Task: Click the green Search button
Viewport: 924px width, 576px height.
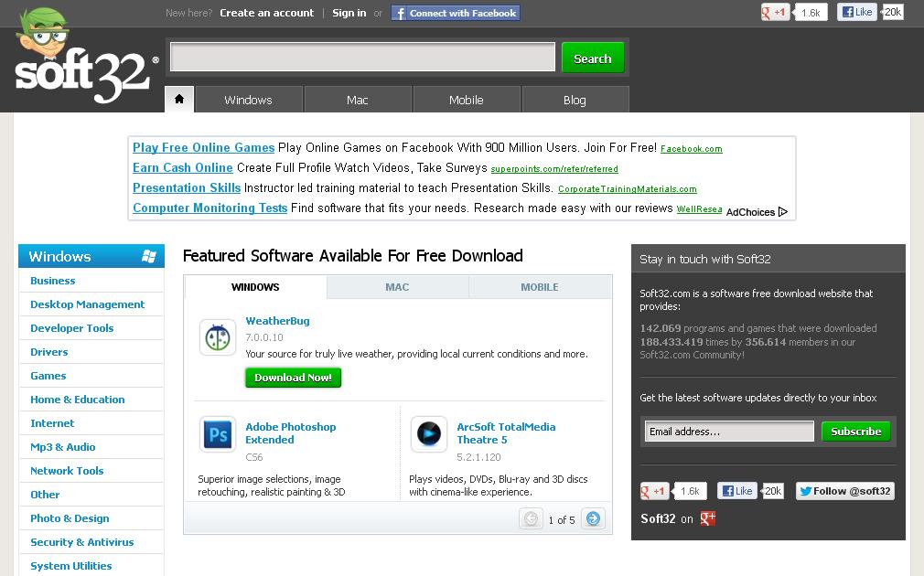Action: pyautogui.click(x=593, y=58)
